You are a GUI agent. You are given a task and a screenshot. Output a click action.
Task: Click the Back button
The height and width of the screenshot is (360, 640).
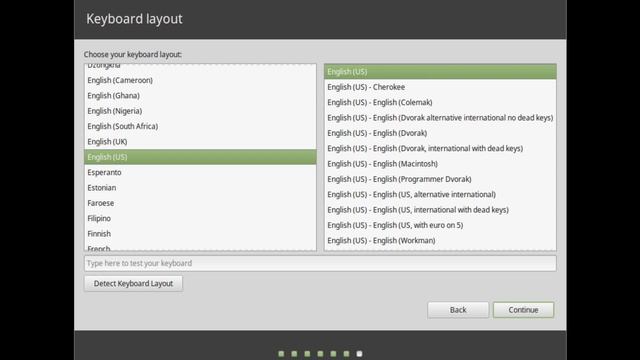[x=458, y=310]
